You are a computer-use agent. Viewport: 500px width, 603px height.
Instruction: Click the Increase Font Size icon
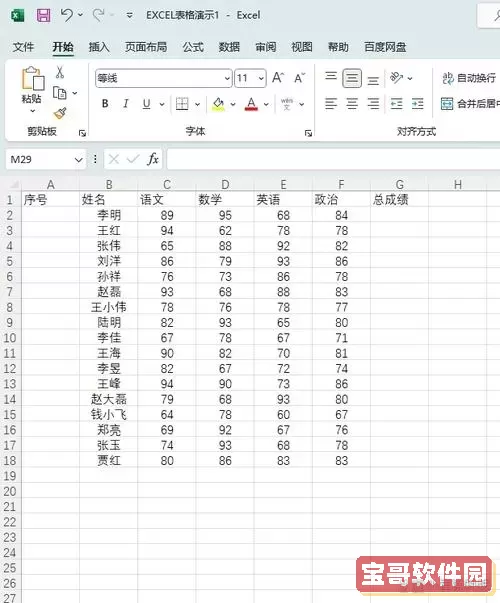pyautogui.click(x=278, y=78)
